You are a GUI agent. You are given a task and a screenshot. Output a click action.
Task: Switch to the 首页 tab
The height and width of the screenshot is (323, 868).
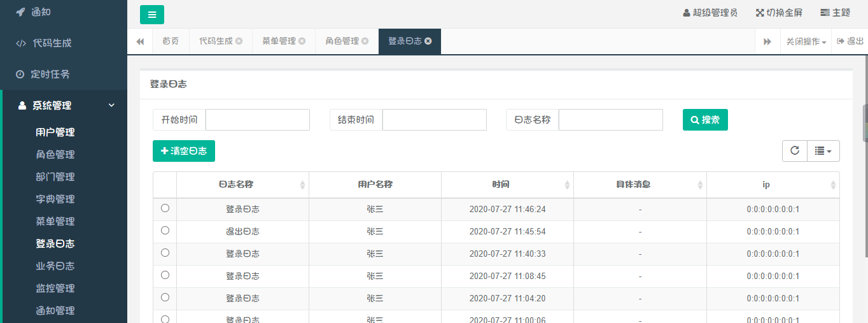[x=171, y=41]
